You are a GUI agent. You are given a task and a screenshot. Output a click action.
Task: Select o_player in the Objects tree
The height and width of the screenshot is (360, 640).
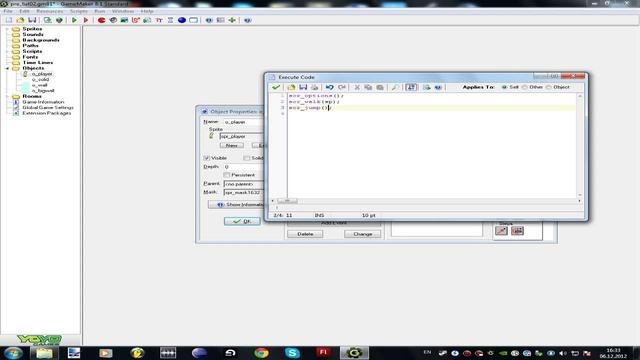42,74
